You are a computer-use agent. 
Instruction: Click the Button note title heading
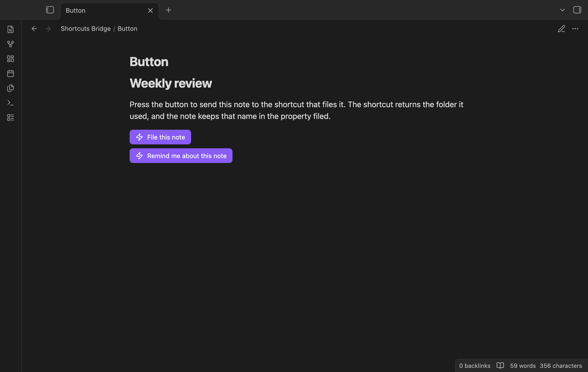[x=149, y=62]
